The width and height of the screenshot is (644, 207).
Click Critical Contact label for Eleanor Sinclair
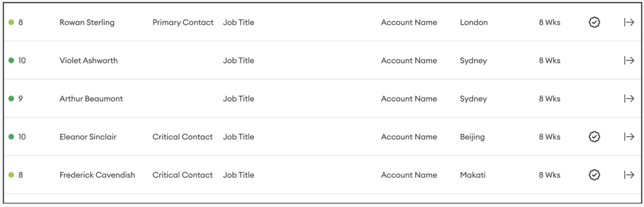[x=182, y=137]
